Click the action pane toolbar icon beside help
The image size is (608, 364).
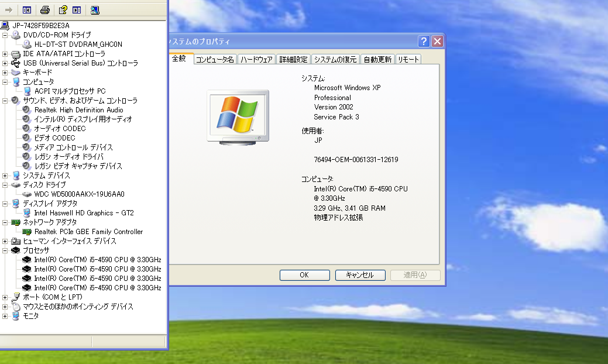[x=77, y=10]
